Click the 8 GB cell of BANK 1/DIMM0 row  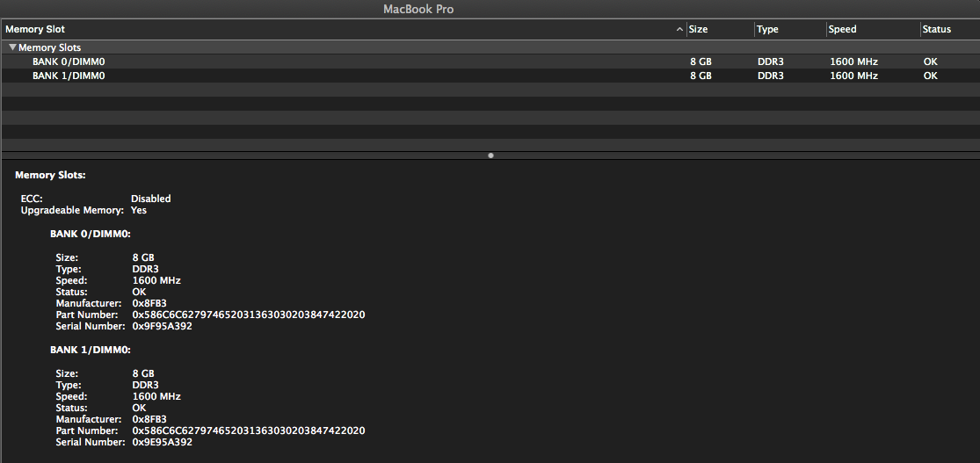(701, 76)
